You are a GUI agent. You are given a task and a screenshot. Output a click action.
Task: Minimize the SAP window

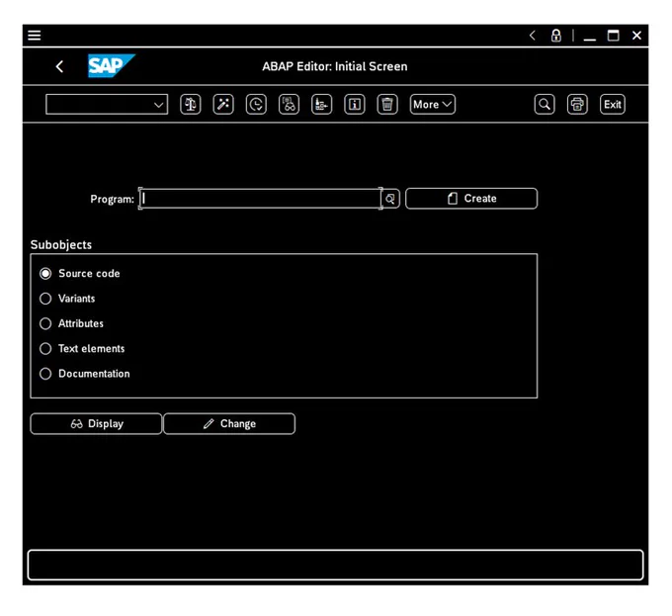(590, 38)
